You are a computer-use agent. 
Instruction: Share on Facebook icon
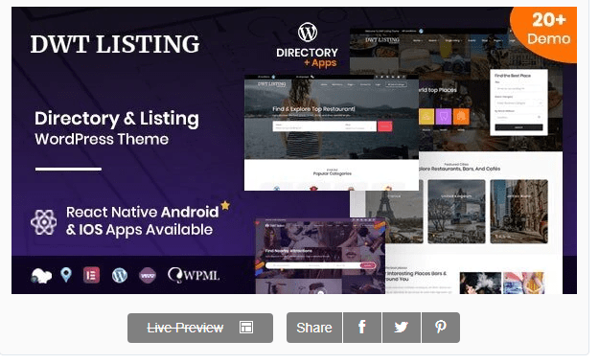362,328
